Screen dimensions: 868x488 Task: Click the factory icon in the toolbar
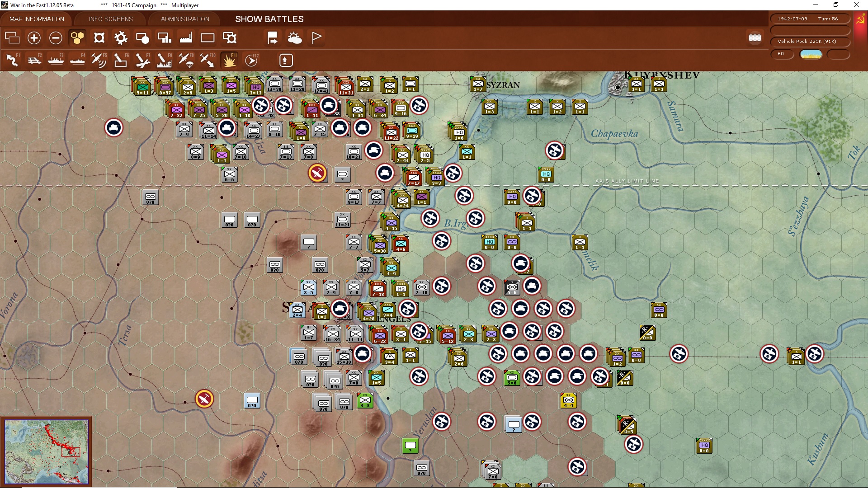pyautogui.click(x=186, y=38)
